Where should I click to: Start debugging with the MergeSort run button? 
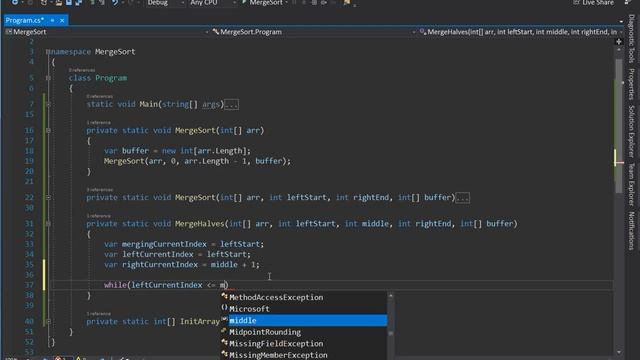pyautogui.click(x=262, y=2)
